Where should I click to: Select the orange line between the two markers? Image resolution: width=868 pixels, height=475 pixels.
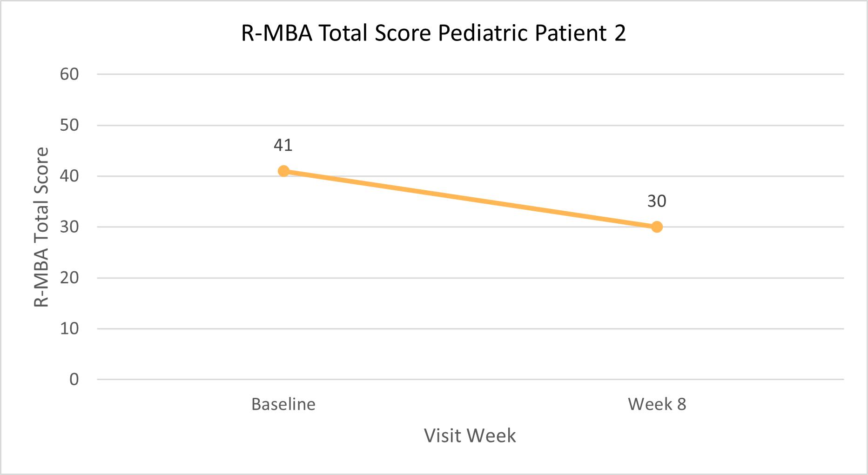(x=470, y=199)
